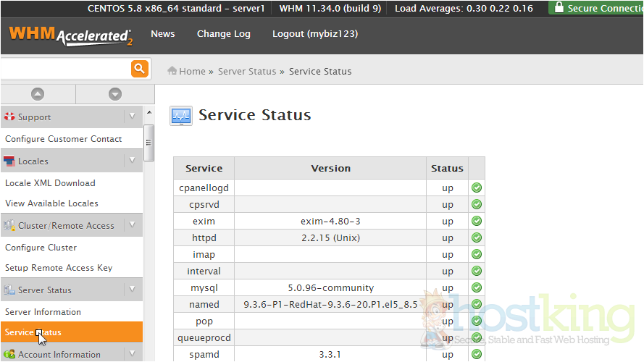The width and height of the screenshot is (644, 362).
Task: Open the Change Log menu item
Action: [x=223, y=34]
